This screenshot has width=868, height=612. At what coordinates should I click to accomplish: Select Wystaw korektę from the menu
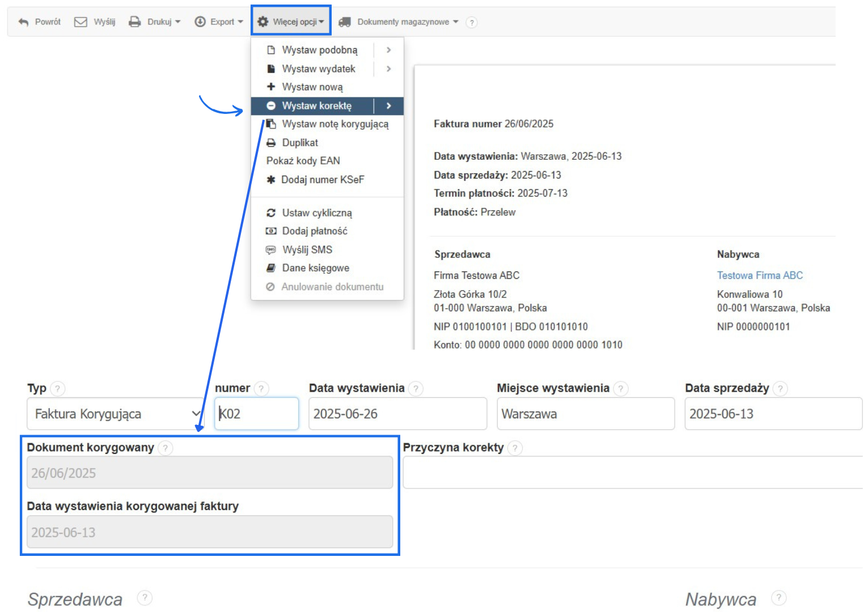(316, 106)
